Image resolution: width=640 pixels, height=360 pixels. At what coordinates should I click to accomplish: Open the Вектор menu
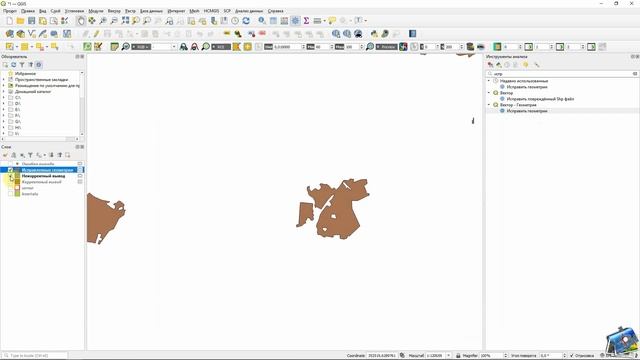click(x=114, y=11)
